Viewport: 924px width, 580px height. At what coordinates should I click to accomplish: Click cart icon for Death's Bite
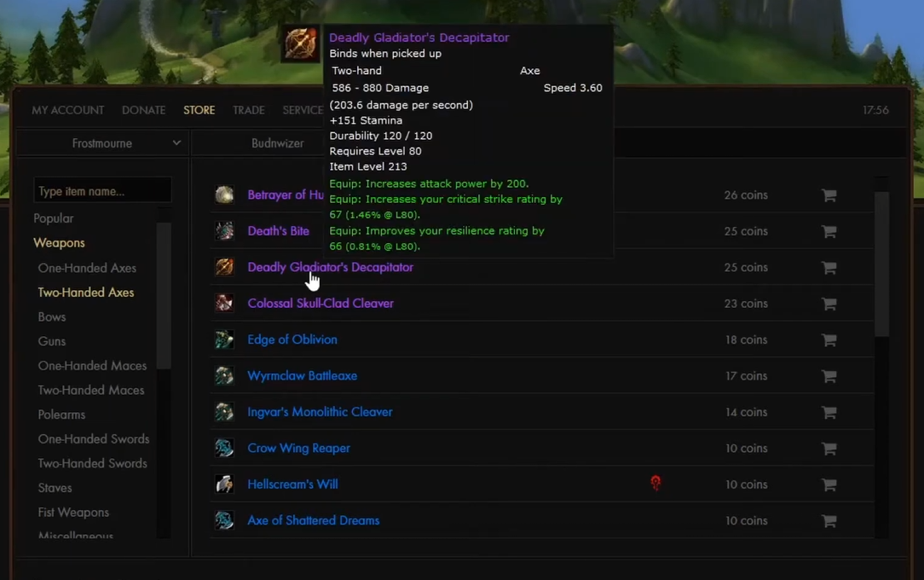829,232
